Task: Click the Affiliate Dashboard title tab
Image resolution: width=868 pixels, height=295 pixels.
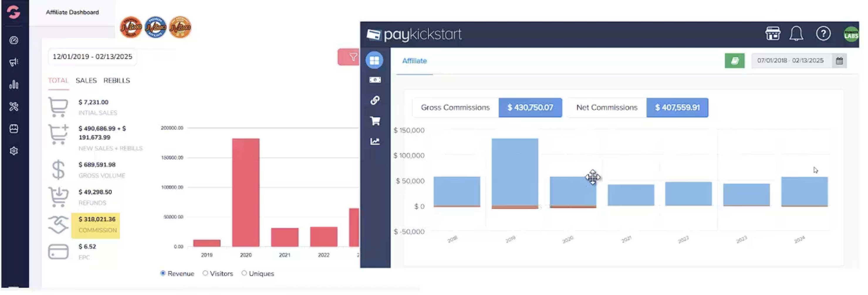Action: 72,12
